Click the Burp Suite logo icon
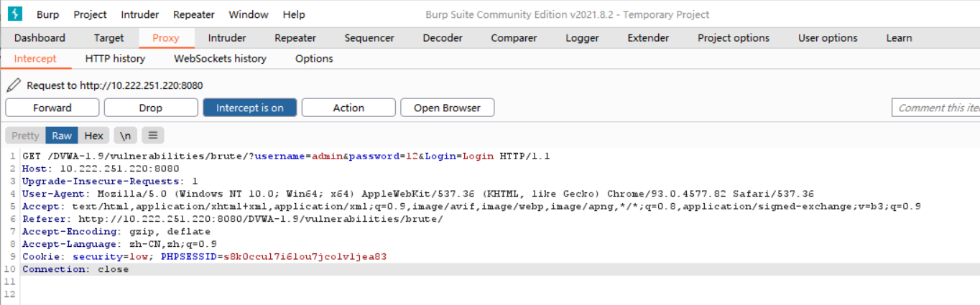The width and height of the screenshot is (980, 305). 14,14
